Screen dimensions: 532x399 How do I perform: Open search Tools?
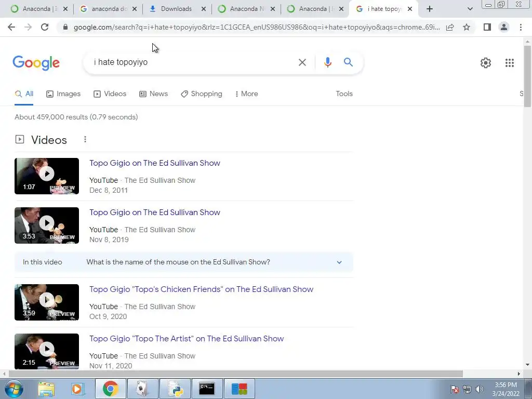click(x=344, y=94)
